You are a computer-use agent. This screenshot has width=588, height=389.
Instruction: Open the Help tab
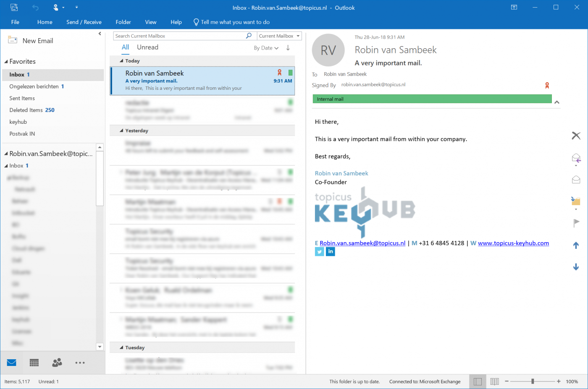pyautogui.click(x=176, y=22)
